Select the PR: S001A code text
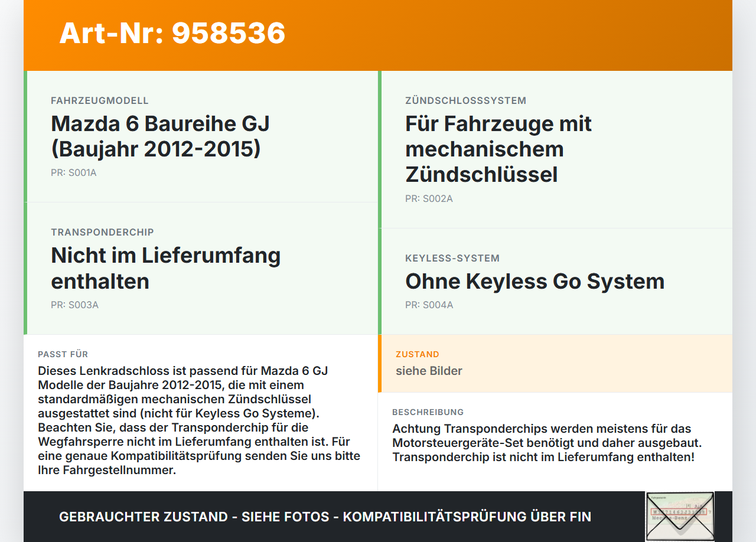Viewport: 756px width, 542px height. [74, 172]
